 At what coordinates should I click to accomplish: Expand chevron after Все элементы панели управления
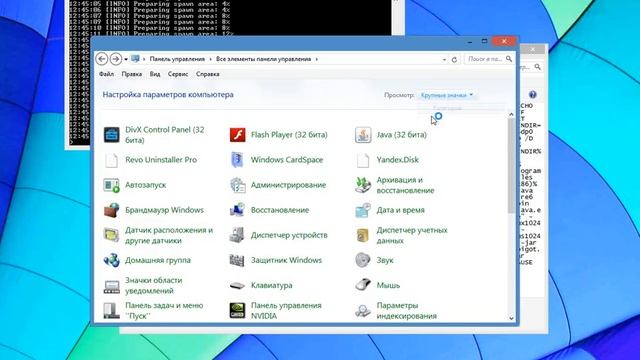[317, 59]
